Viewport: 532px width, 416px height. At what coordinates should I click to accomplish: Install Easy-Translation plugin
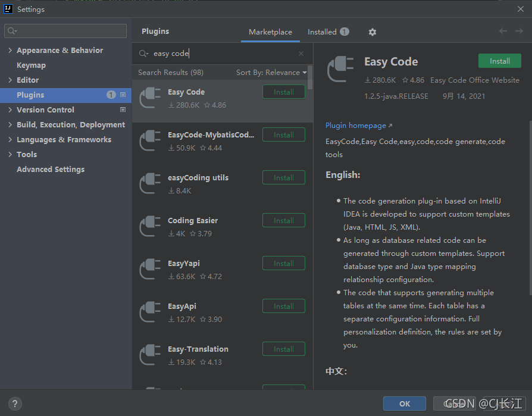pos(284,349)
